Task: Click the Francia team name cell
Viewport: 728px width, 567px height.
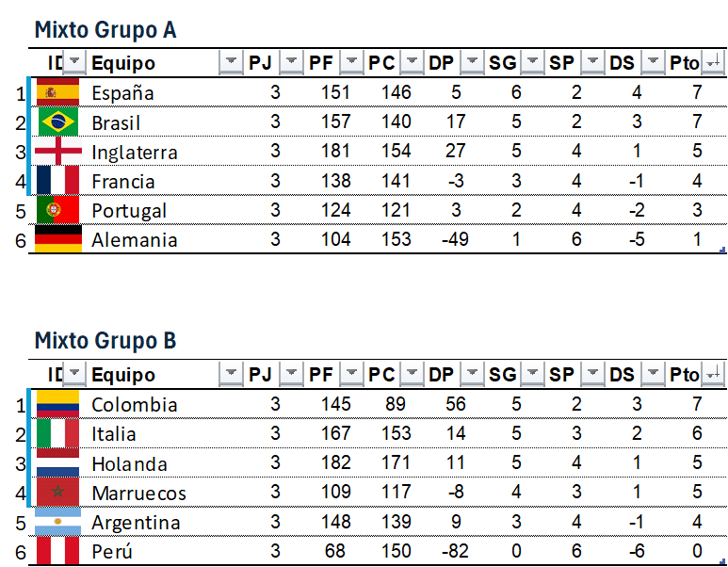Action: tap(123, 181)
